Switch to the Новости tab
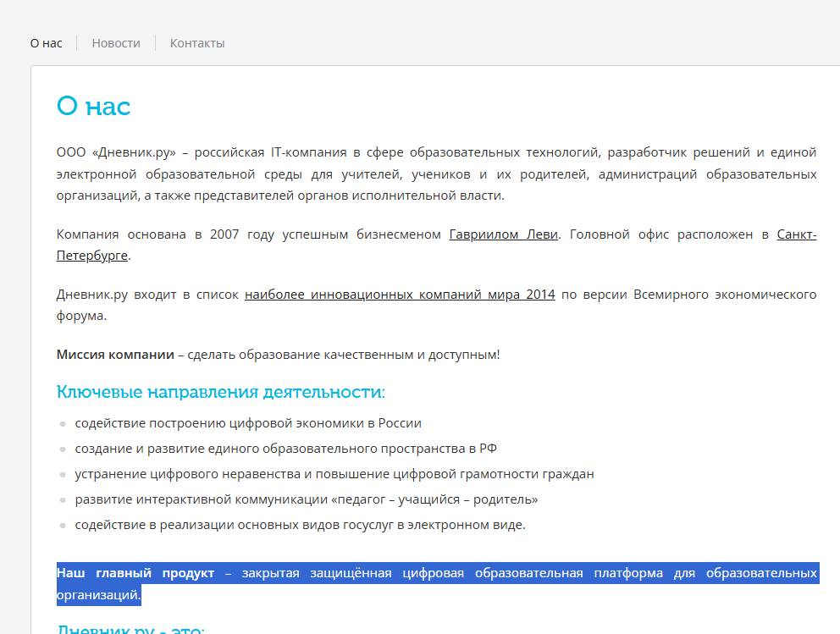This screenshot has width=840, height=634. [116, 43]
